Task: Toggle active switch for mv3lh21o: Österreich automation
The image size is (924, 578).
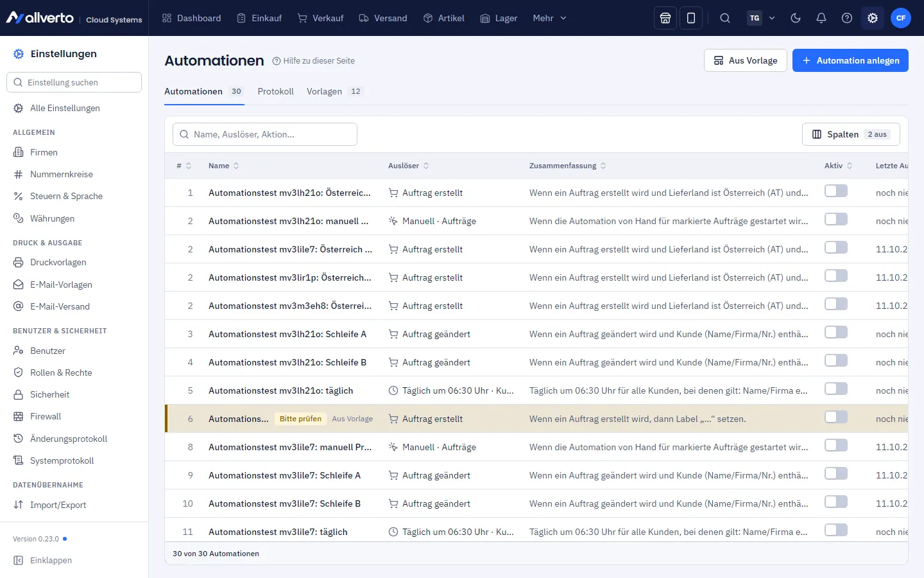Action: tap(836, 191)
